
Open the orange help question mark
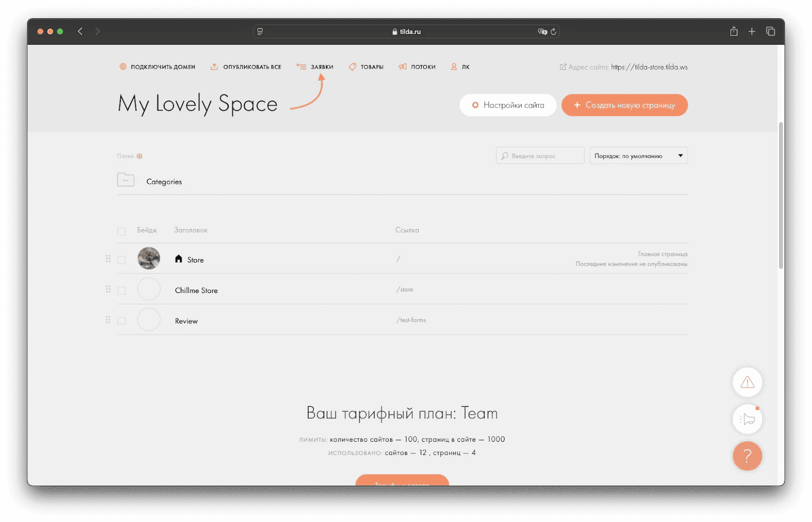pyautogui.click(x=747, y=456)
